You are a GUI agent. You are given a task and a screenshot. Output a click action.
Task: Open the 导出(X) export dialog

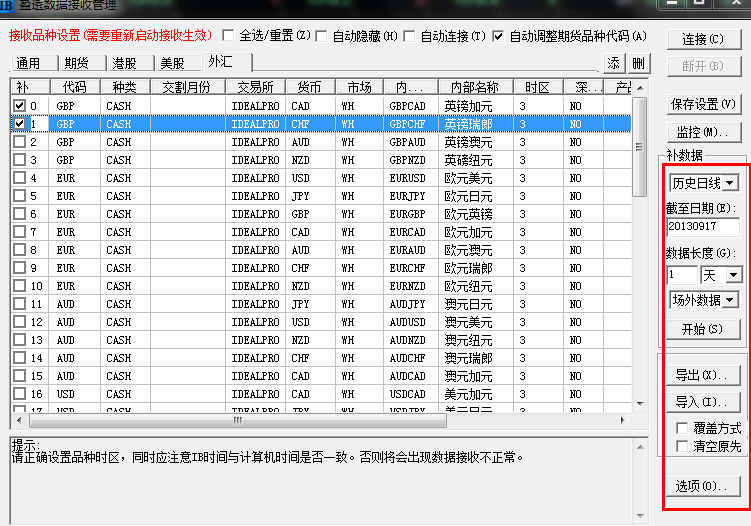coord(702,375)
